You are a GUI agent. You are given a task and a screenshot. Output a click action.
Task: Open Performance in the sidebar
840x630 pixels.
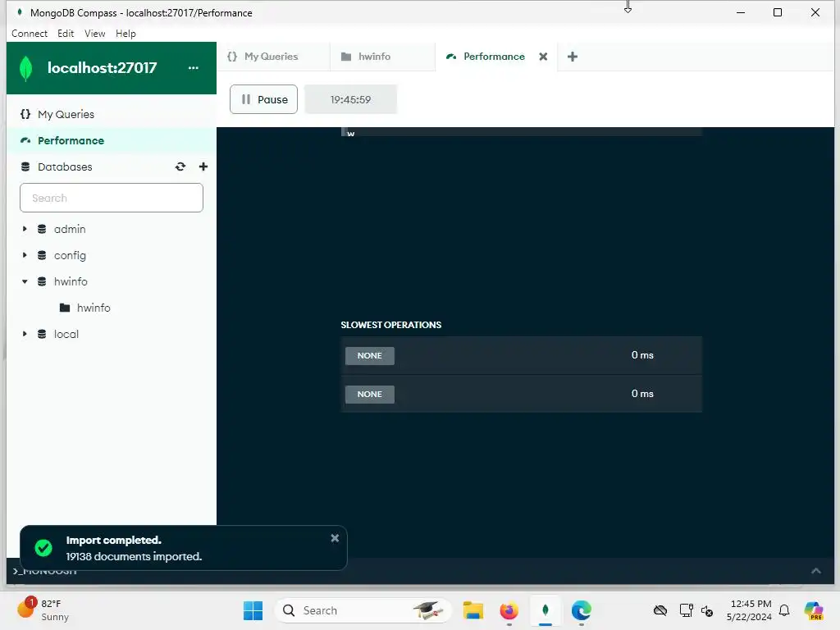(x=112, y=140)
